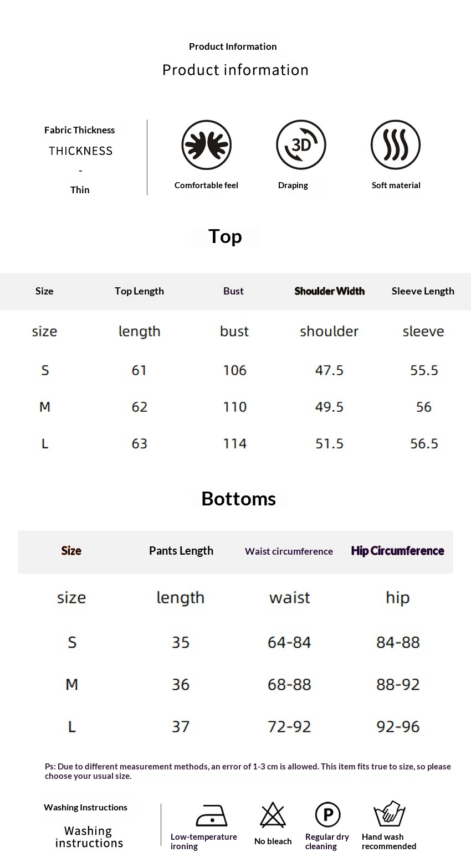Click the Waist circumference column header
Image resolution: width=471 pixels, height=868 pixels.
[x=289, y=551]
